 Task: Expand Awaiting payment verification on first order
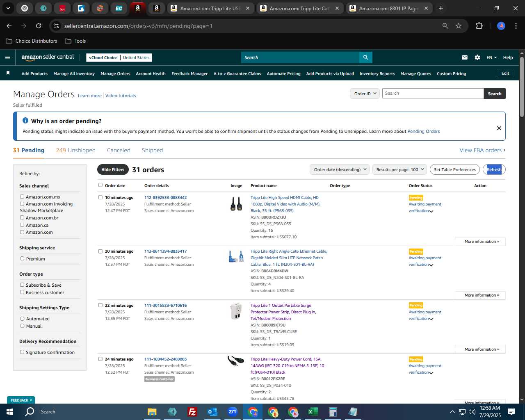coord(425,208)
